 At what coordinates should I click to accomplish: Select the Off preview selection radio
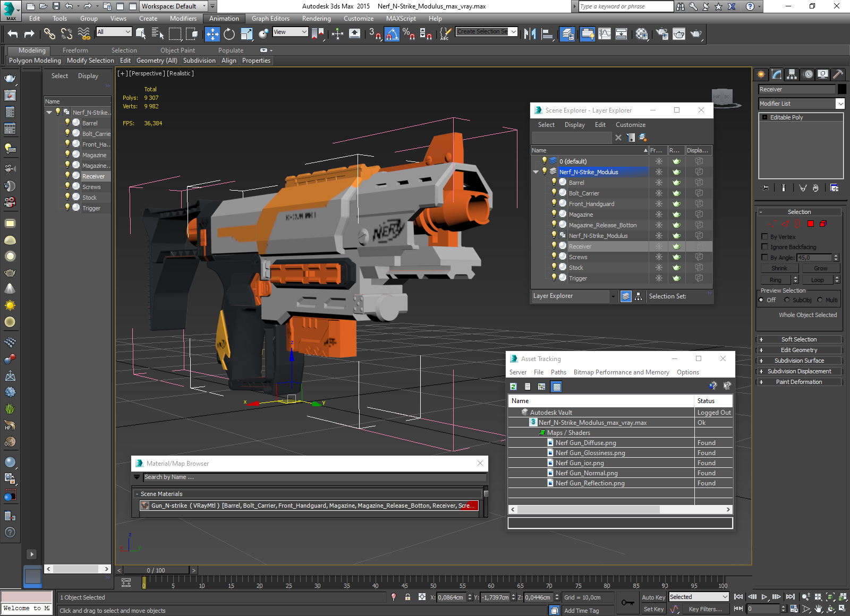click(x=761, y=300)
